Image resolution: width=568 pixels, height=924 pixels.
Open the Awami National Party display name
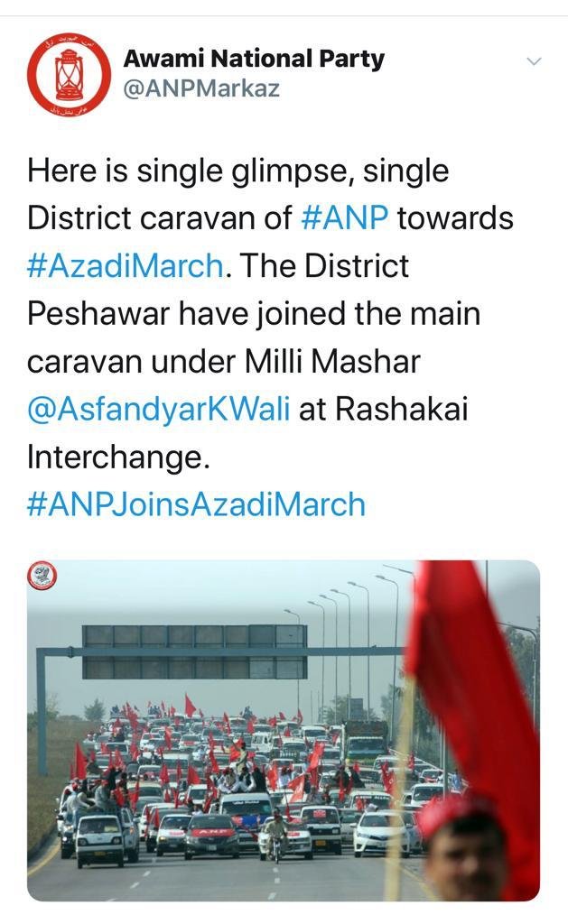tap(254, 59)
